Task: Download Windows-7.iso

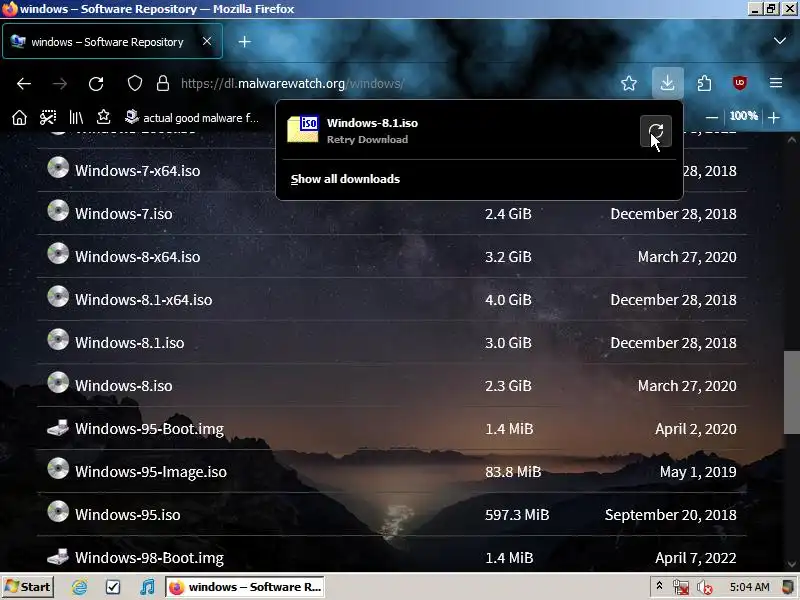Action: click(x=123, y=214)
